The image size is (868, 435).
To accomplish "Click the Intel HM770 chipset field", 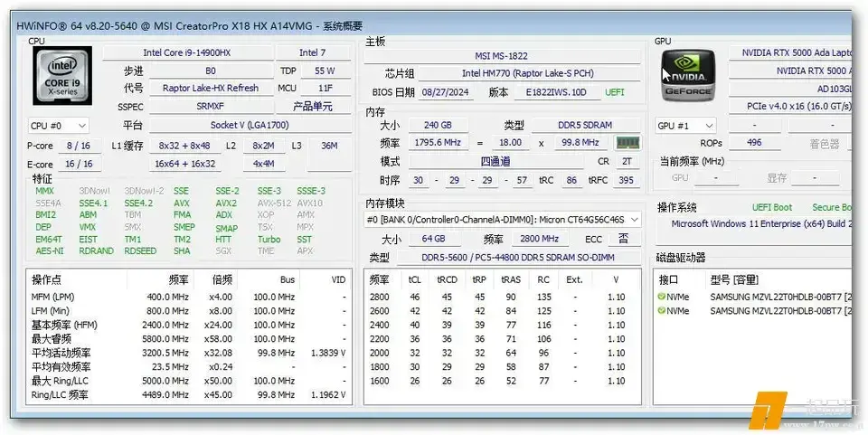I will coord(527,73).
